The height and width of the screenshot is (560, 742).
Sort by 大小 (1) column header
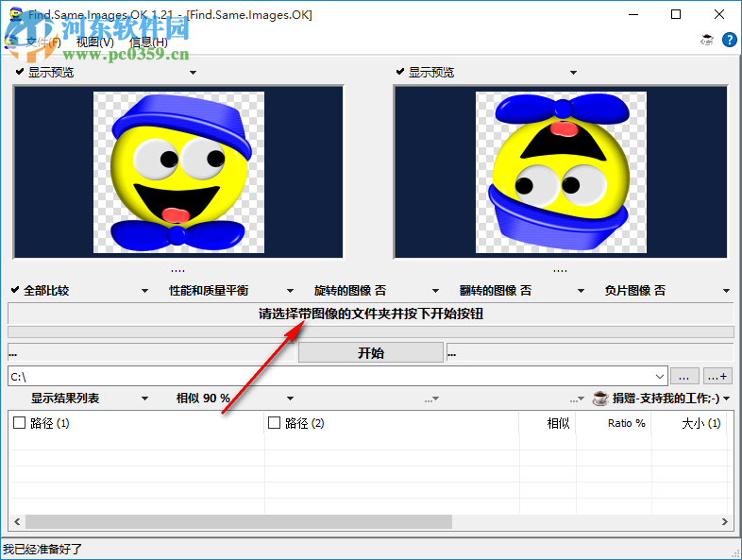pyautogui.click(x=689, y=423)
